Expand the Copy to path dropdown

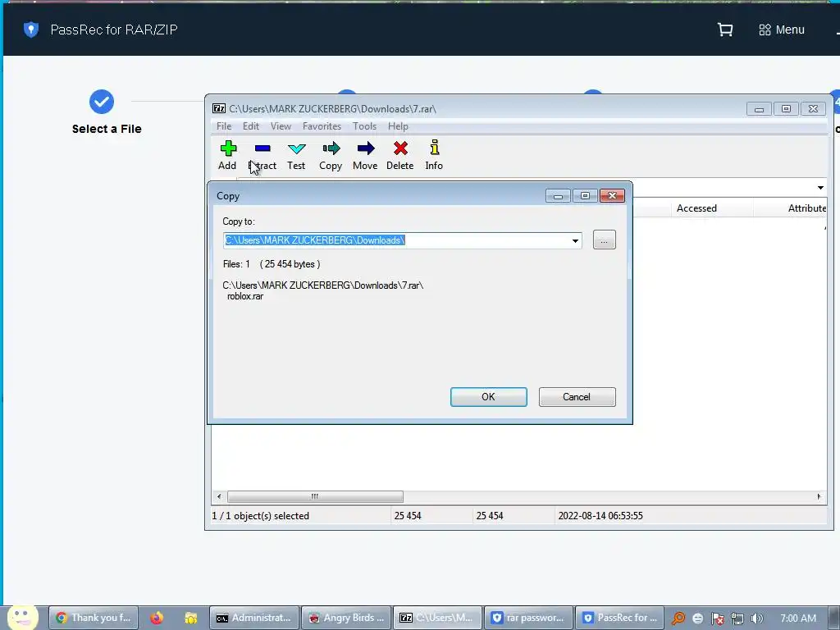[x=575, y=240]
